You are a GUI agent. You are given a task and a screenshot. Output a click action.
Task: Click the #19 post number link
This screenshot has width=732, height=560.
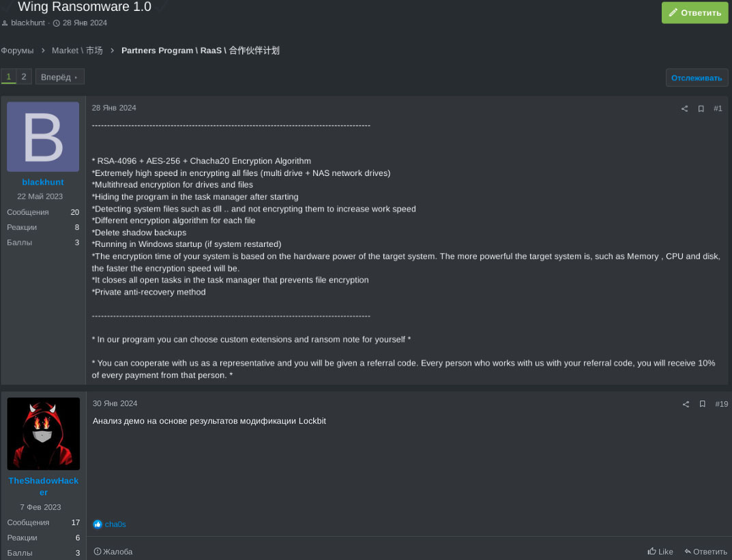pyautogui.click(x=721, y=404)
